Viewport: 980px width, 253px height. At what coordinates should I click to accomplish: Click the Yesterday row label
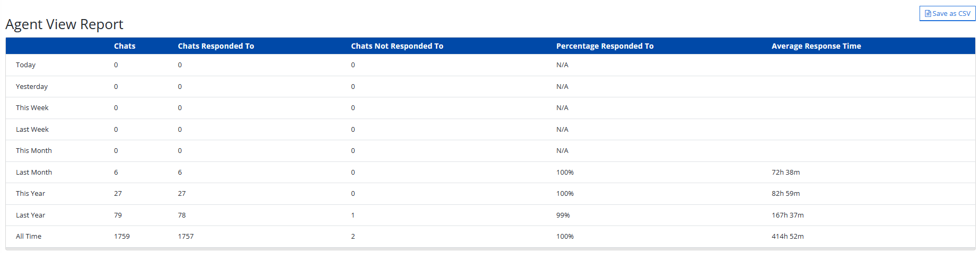point(32,87)
